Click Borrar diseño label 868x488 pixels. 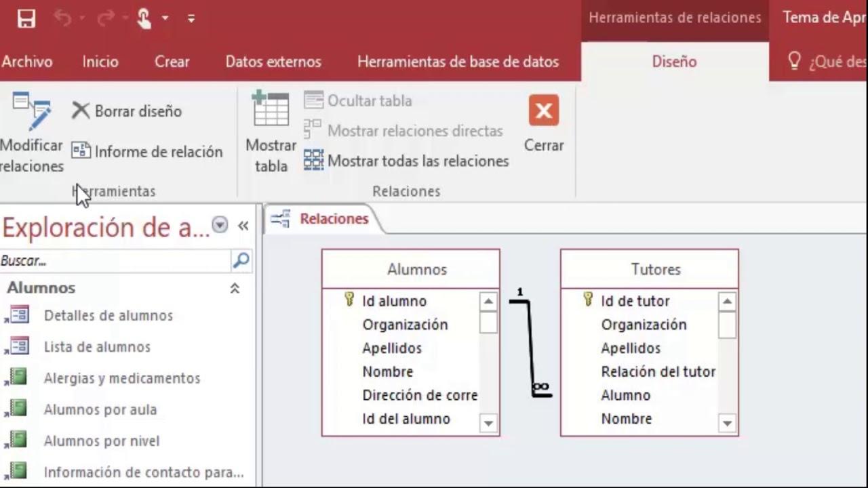(138, 111)
